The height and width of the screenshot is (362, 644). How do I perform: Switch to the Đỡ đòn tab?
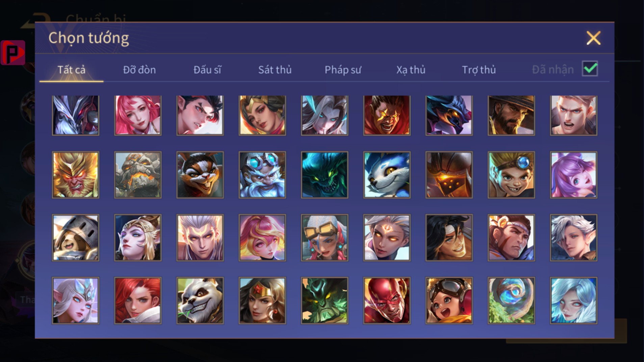click(139, 70)
